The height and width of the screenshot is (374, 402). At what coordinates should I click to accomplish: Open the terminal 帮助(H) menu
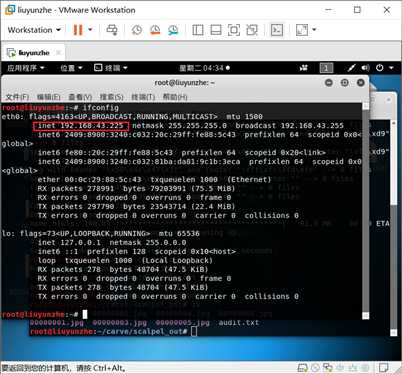(175, 97)
